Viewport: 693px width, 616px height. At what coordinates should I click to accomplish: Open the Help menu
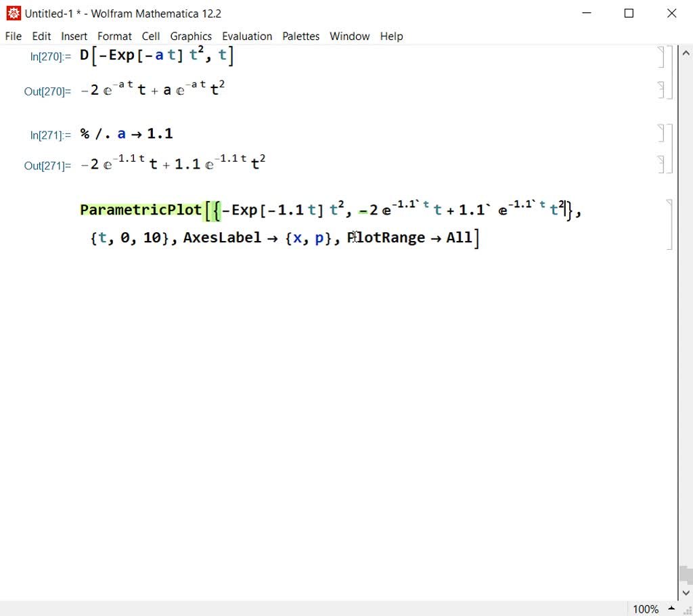391,36
